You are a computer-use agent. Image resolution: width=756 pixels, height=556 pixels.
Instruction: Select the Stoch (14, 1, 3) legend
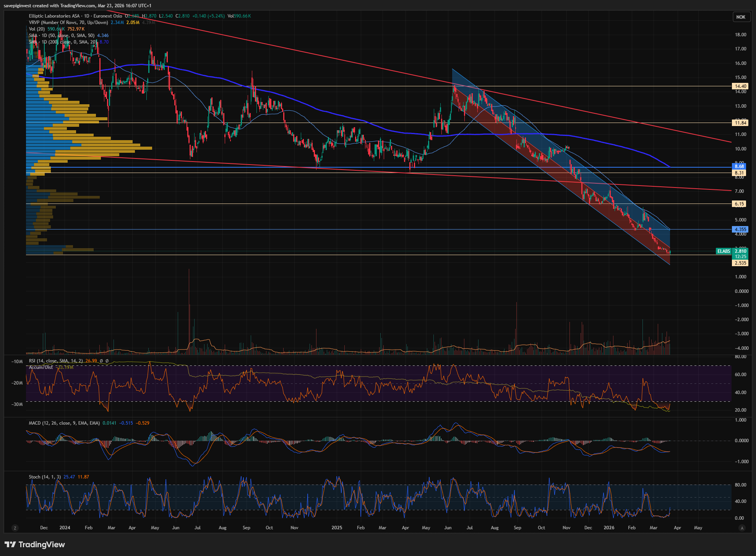click(44, 477)
